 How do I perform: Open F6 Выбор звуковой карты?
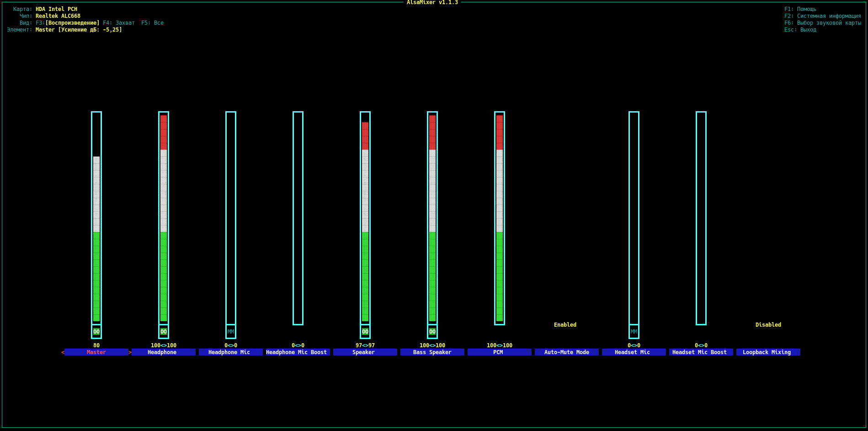click(x=823, y=23)
